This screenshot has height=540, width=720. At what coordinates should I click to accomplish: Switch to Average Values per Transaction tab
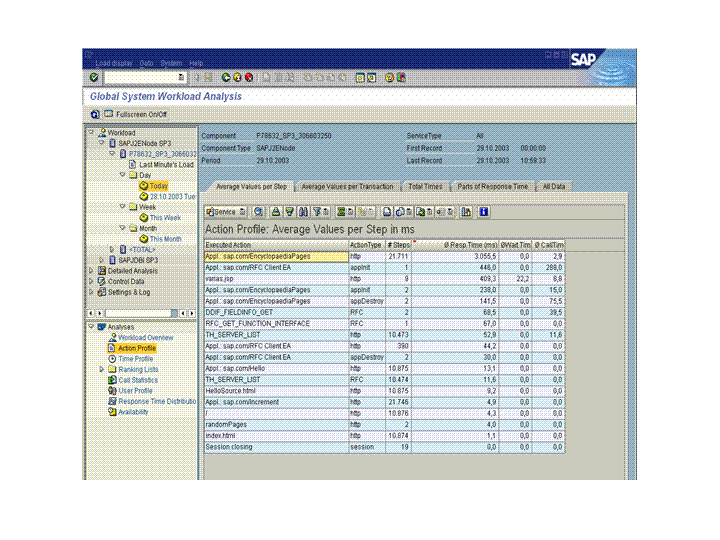pyautogui.click(x=348, y=186)
